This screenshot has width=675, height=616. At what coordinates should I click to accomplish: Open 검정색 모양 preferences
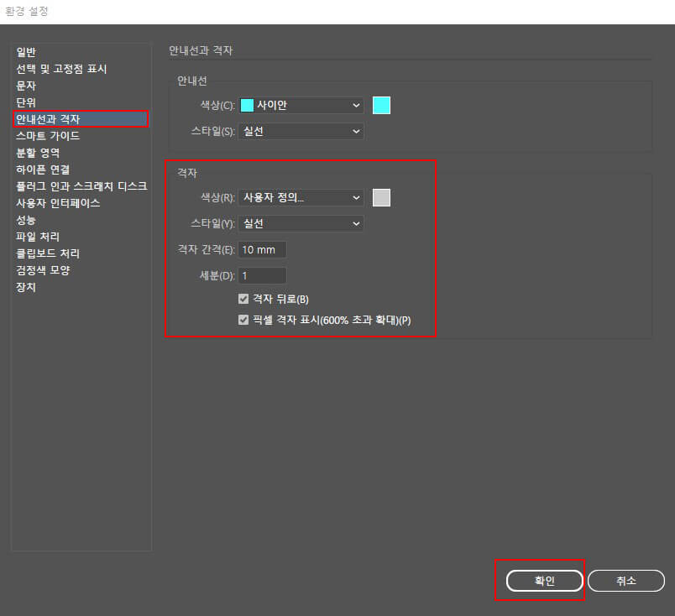coord(43,270)
